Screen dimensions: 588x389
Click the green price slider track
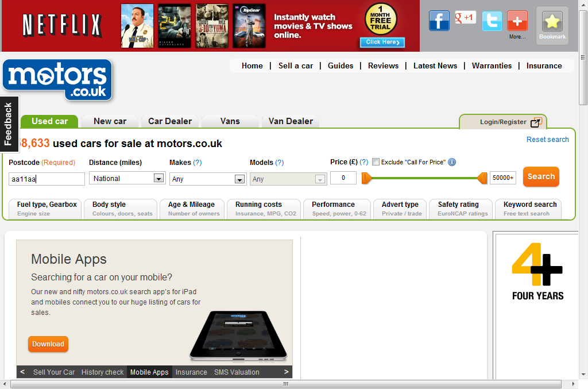coord(424,178)
